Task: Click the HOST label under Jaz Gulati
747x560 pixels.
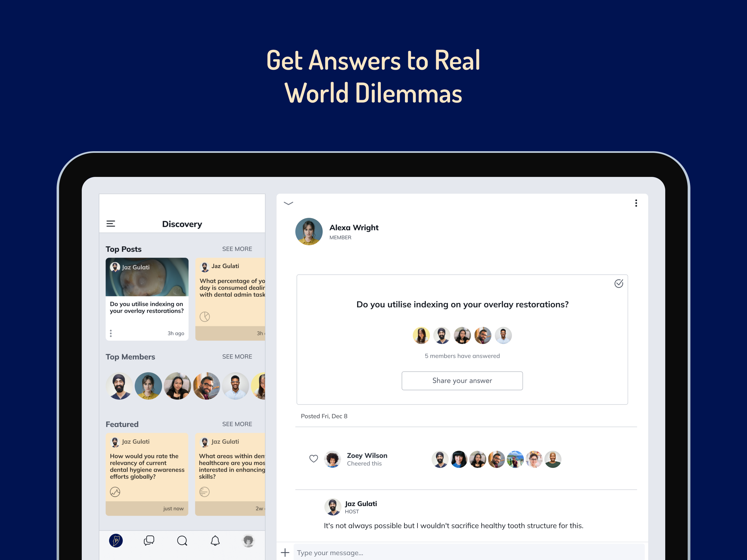Action: (352, 511)
